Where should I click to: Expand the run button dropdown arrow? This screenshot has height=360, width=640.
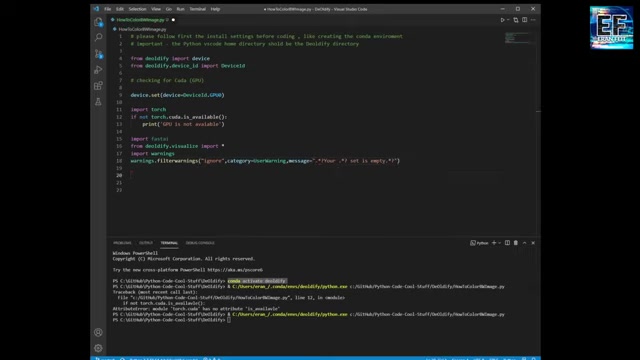pyautogui.click(x=508, y=20)
